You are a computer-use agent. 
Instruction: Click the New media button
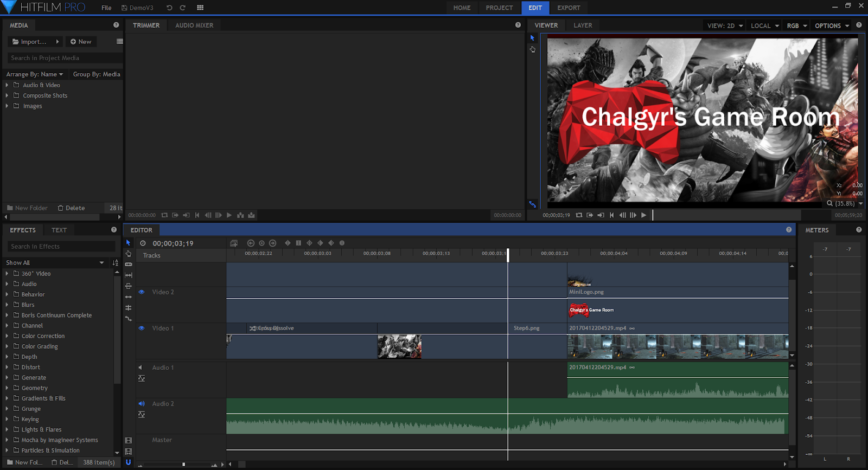tap(81, 42)
